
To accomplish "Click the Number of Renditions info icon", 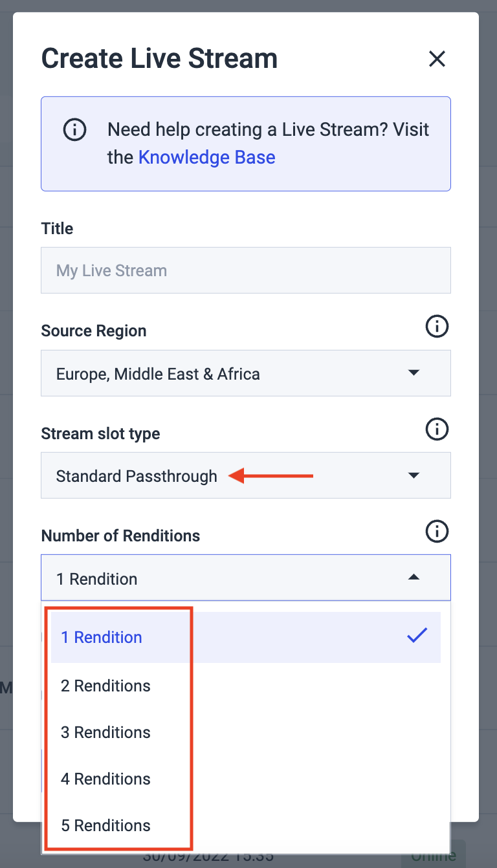I will (437, 531).
